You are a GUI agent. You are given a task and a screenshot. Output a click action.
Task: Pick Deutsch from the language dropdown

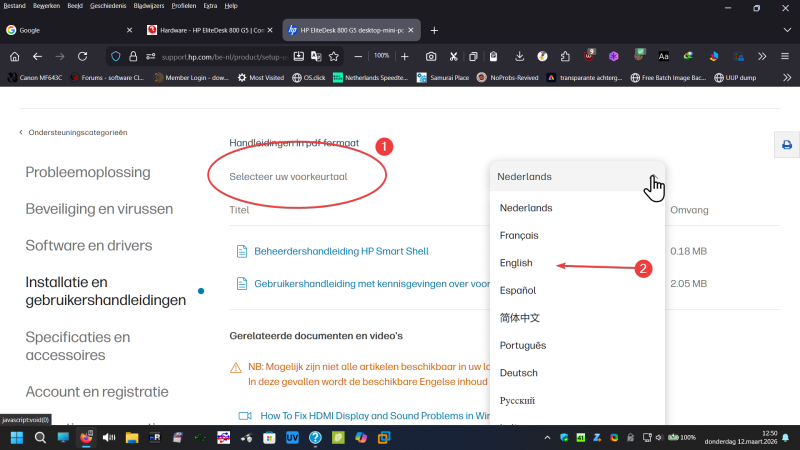coord(518,373)
